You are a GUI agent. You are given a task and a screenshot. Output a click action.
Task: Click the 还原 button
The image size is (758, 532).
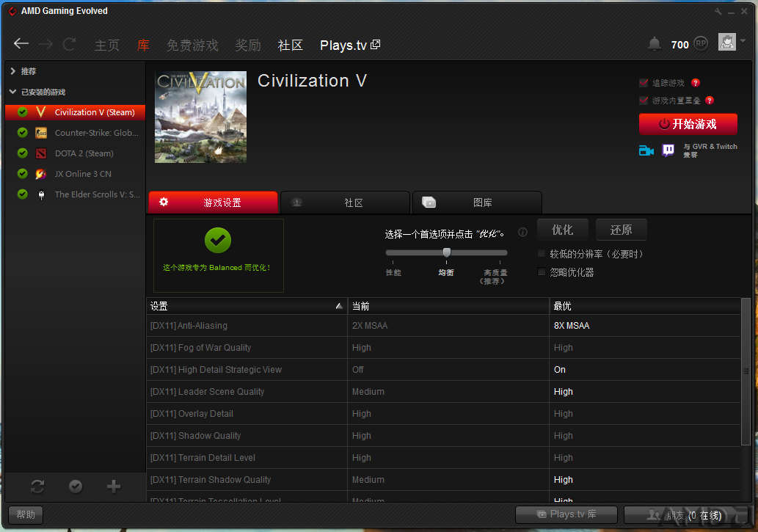click(622, 230)
